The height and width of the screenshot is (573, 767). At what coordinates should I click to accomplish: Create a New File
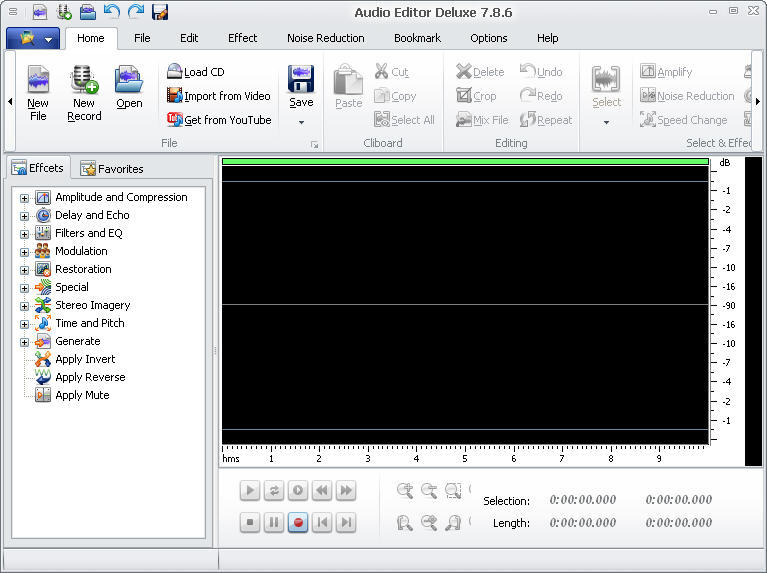[x=38, y=93]
